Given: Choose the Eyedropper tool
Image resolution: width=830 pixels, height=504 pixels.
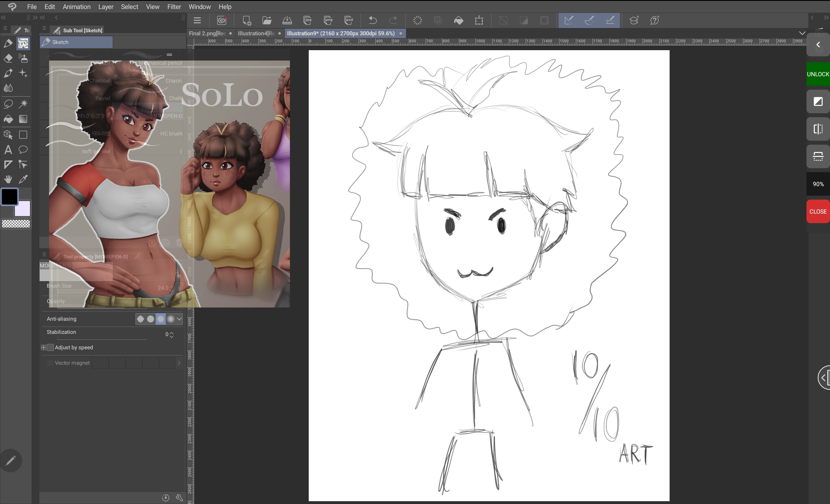Looking at the screenshot, I should pos(23,179).
